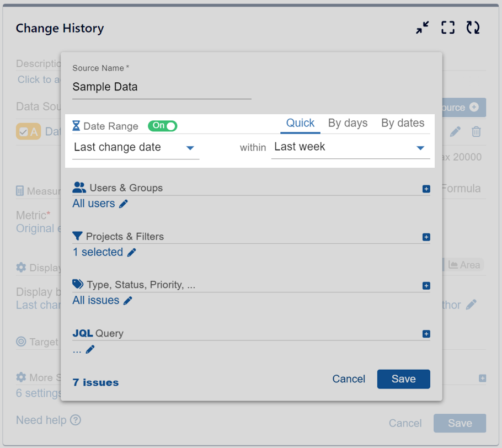Click the Source Name input field
Viewport: 502px width, 448px height.
(161, 87)
